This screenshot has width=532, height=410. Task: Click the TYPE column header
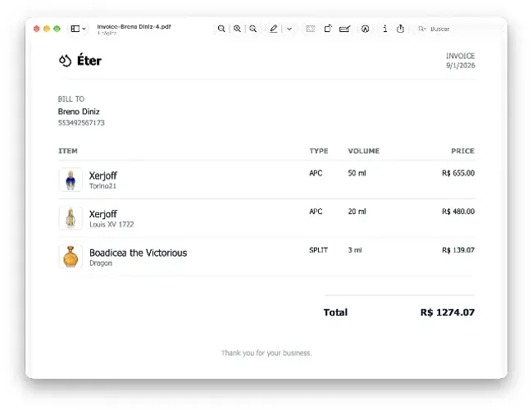point(319,151)
